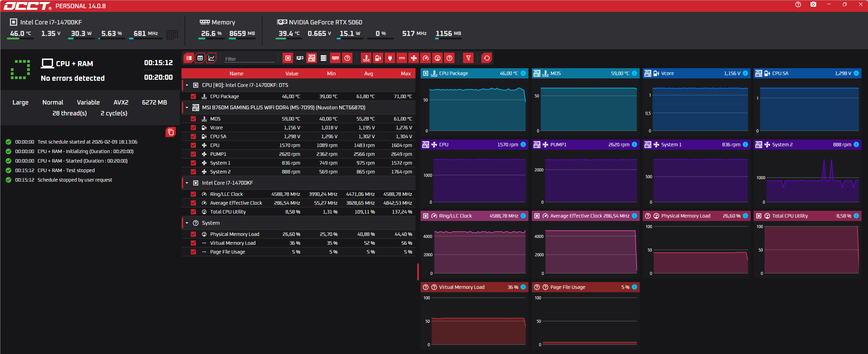Uncheck the Vcore sensor checkbox
The width and height of the screenshot is (868, 354).
tap(193, 128)
